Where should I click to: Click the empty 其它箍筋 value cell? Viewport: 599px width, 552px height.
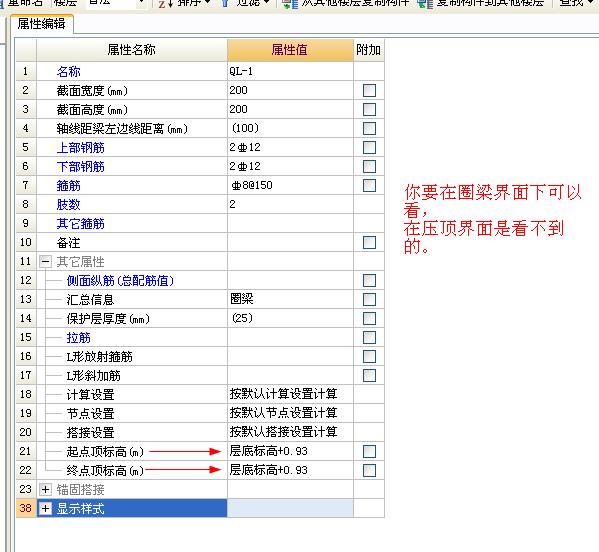point(290,223)
